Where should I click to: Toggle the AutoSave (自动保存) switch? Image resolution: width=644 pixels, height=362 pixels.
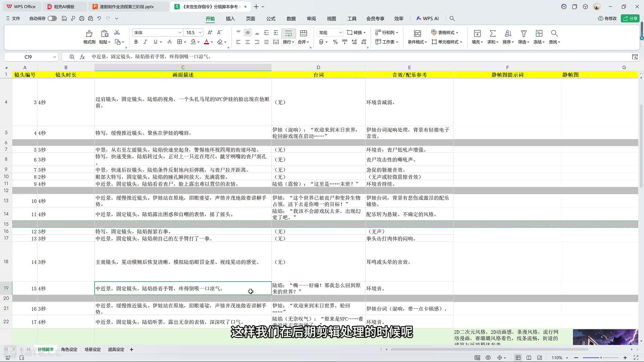tap(52, 18)
